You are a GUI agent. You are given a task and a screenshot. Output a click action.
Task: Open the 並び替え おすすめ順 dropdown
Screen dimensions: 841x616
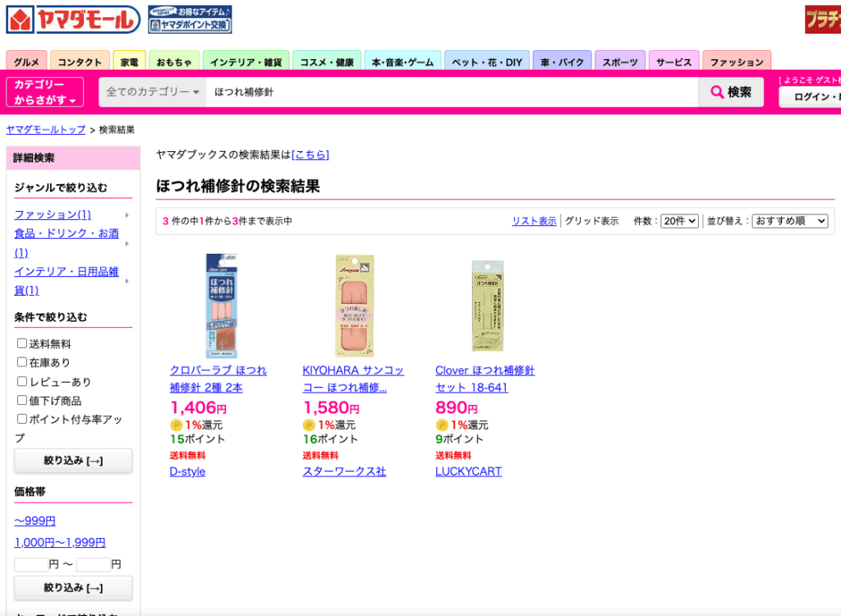pyautogui.click(x=790, y=221)
